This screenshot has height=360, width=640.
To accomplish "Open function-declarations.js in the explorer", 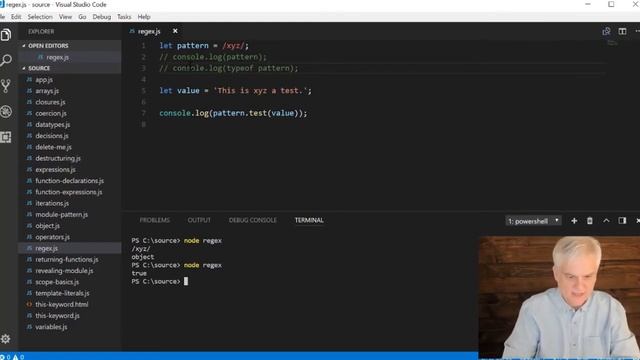I will point(69,180).
